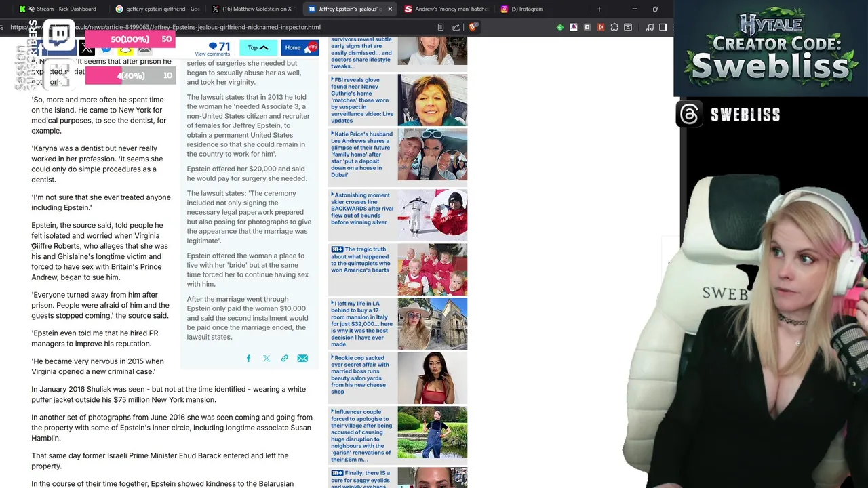Click the URL address bar
This screenshot has height=488, width=868.
point(217,27)
